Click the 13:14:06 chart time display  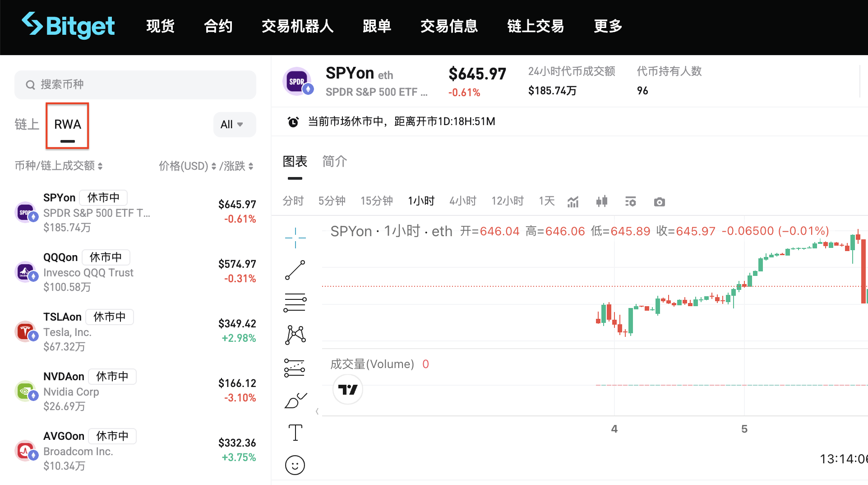click(844, 459)
